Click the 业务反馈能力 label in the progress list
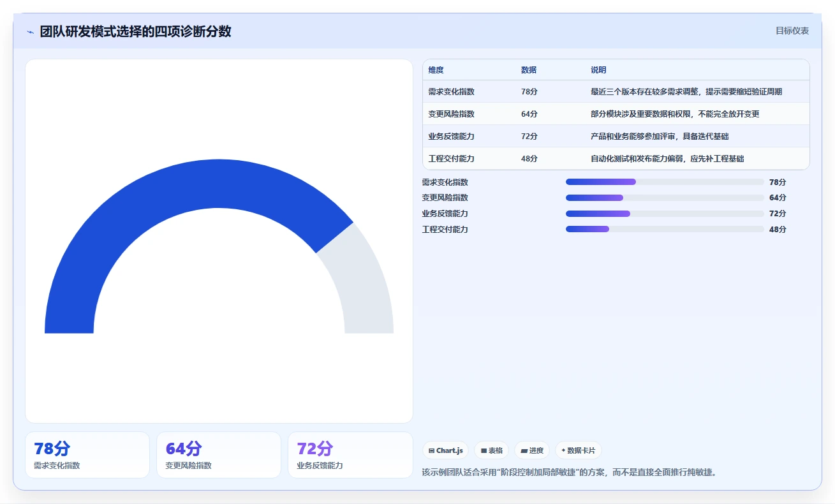The height and width of the screenshot is (504, 835). click(x=445, y=214)
